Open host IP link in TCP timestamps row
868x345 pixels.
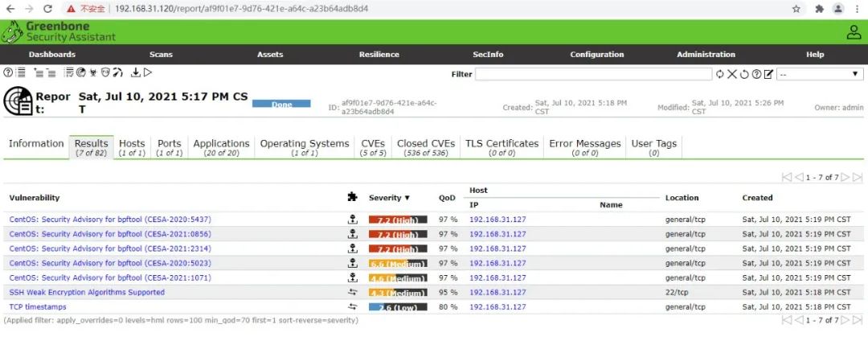tap(497, 306)
